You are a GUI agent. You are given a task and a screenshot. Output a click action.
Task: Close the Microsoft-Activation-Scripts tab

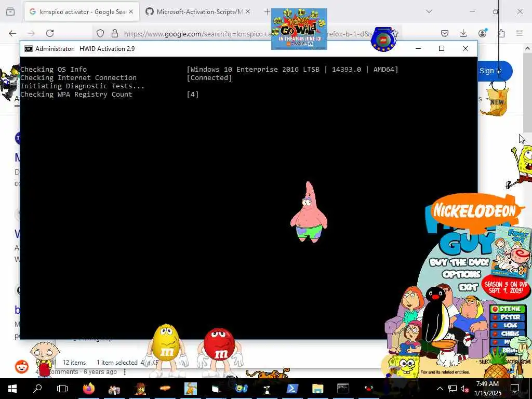pos(248,11)
